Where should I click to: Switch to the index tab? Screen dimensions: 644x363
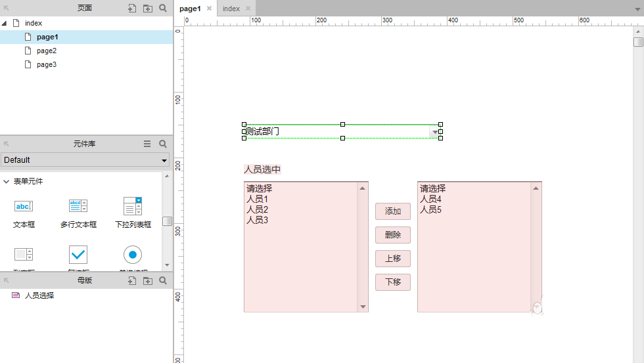(231, 9)
